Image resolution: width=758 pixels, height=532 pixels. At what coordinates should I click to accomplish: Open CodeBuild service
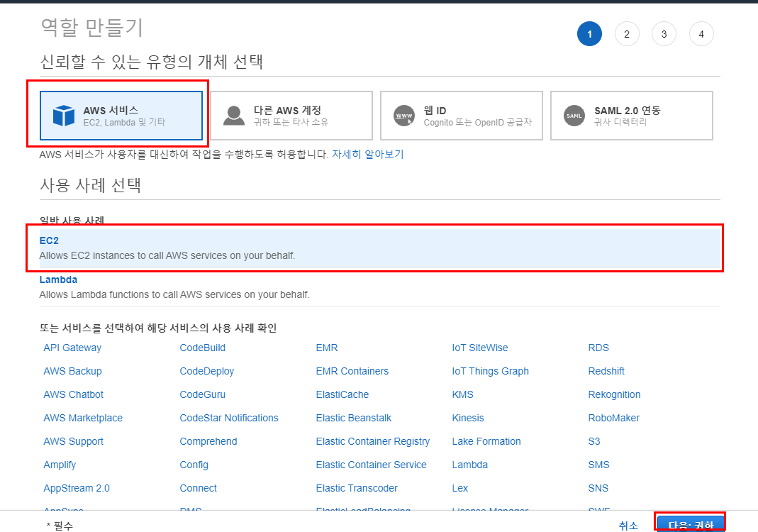point(203,348)
